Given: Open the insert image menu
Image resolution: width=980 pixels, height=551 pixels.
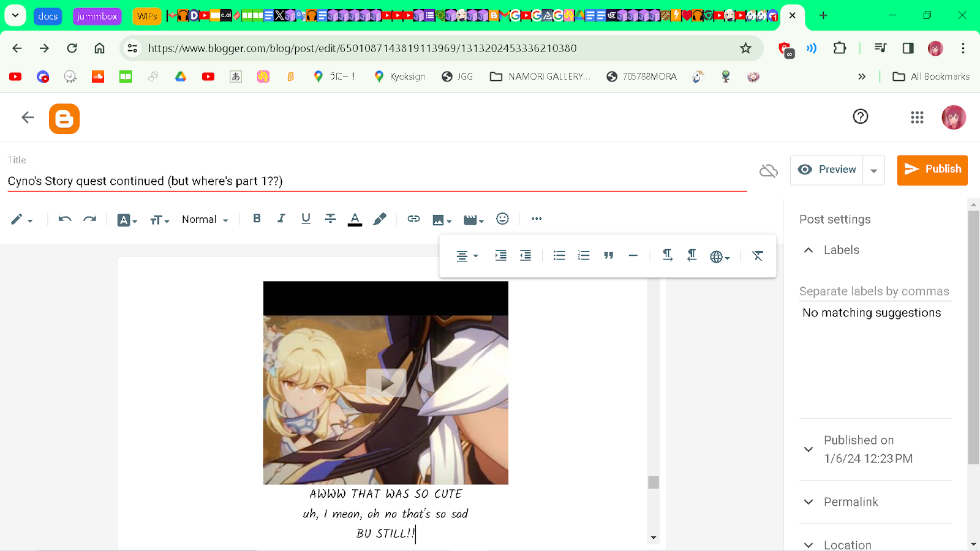Looking at the screenshot, I should [x=442, y=220].
